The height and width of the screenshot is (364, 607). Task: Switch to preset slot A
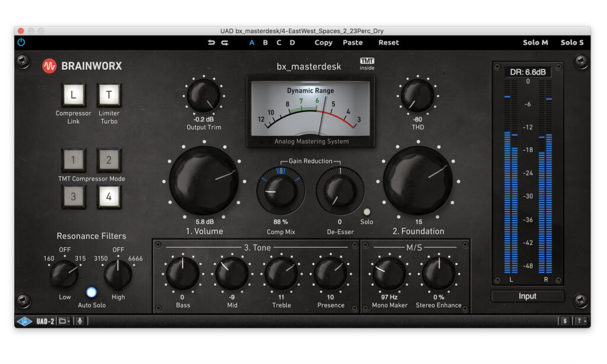click(x=251, y=43)
